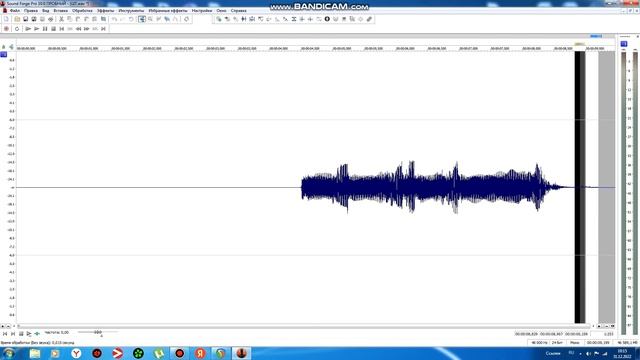Click Stop in the transport toolbar

[53, 29]
